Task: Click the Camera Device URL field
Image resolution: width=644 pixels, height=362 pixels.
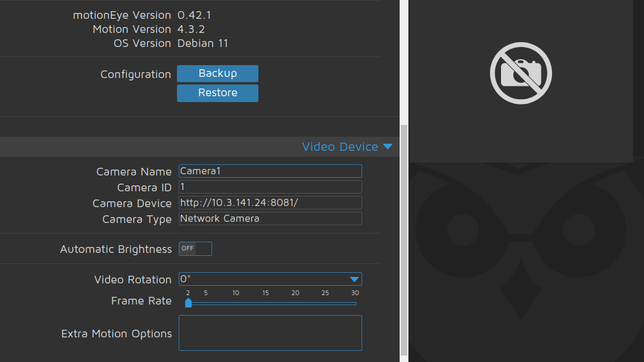Action: pyautogui.click(x=270, y=202)
